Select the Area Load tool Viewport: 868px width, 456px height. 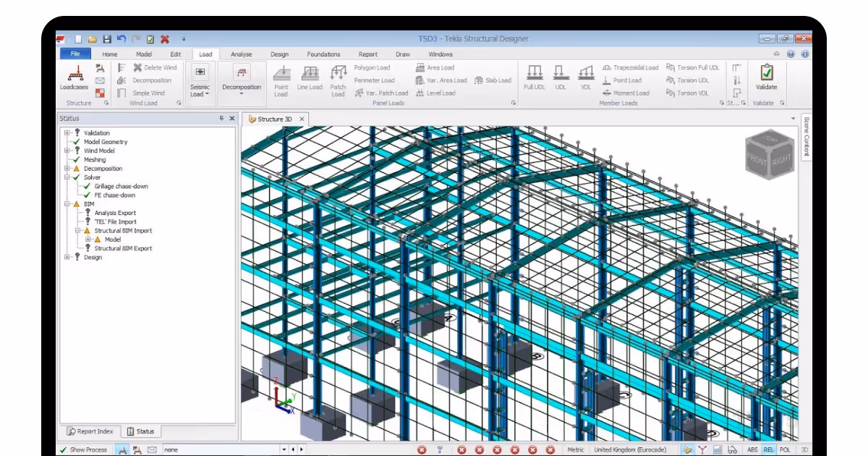tap(435, 68)
